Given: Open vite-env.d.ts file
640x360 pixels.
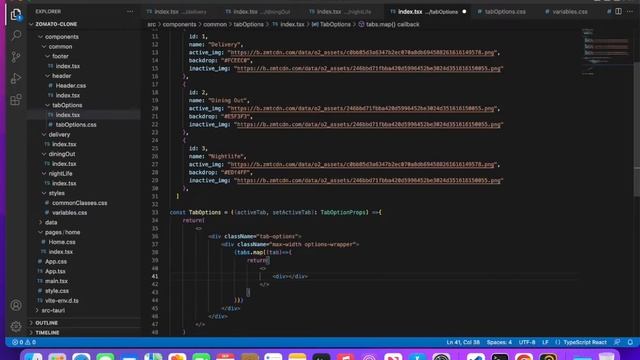Looking at the screenshot, I should pyautogui.click(x=62, y=301).
